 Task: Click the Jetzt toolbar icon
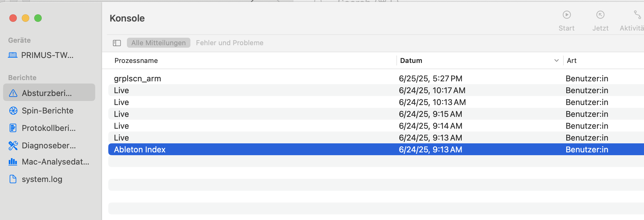600,15
